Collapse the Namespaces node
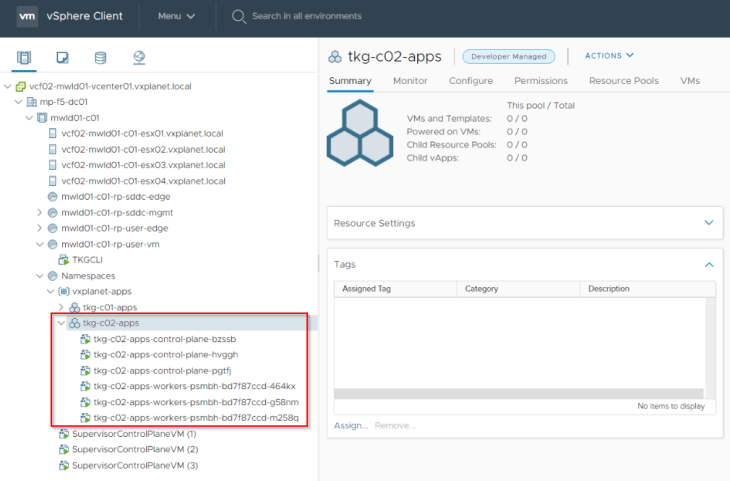The height and width of the screenshot is (481, 730). coord(40,276)
